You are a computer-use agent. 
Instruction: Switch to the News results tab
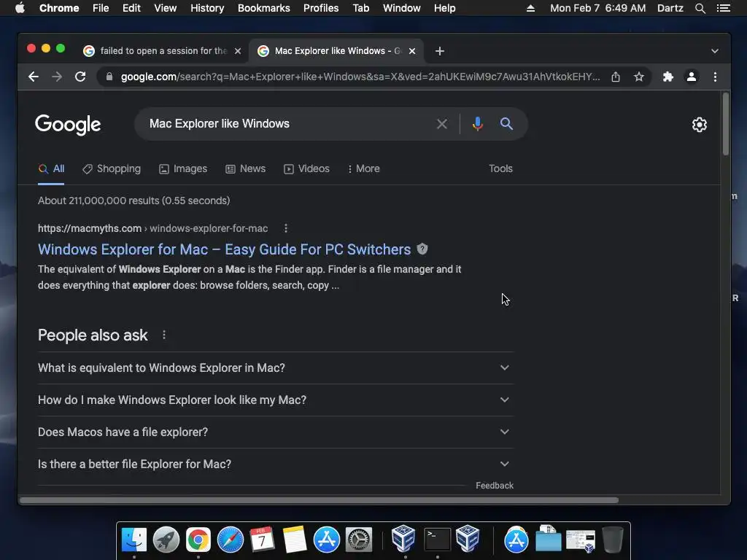245,168
